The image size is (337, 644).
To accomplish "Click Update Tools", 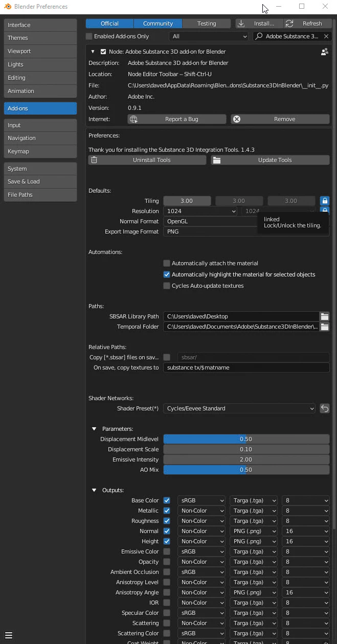I will coord(270,160).
